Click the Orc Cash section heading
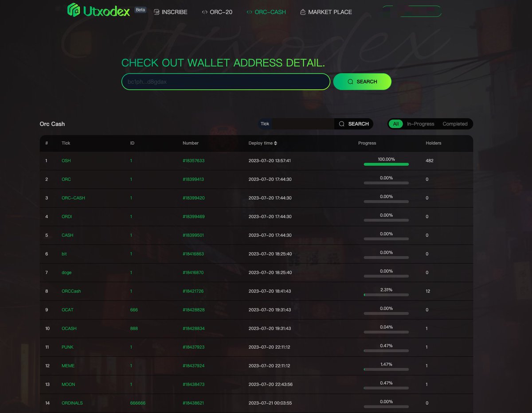 (x=52, y=124)
